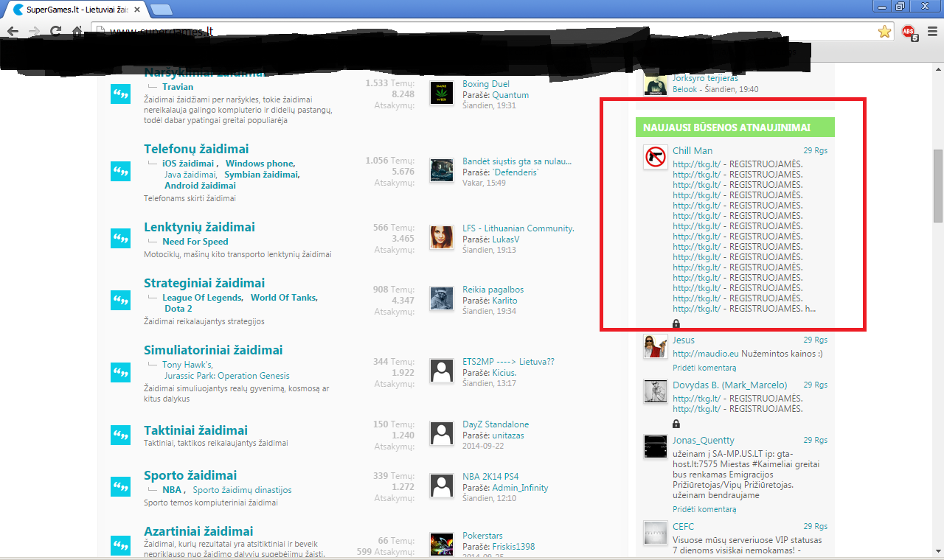This screenshot has height=560, width=944.
Task: Click the browser forward arrow
Action: coord(34,31)
